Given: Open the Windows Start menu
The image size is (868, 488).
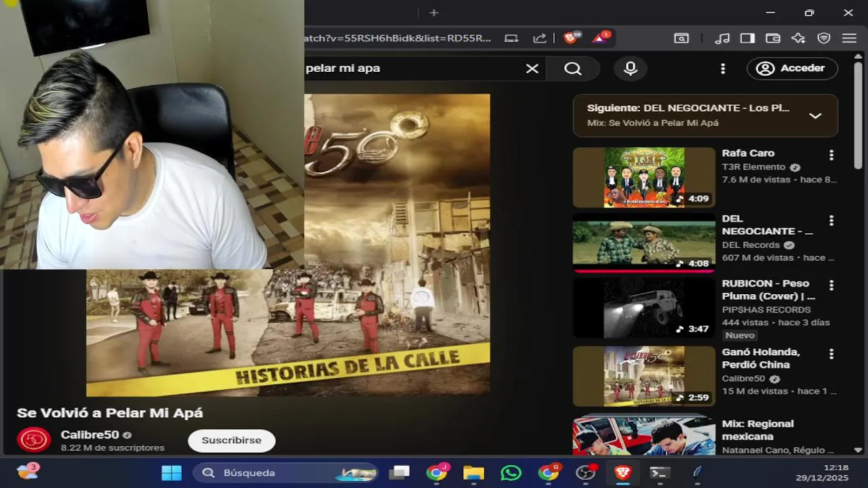Looking at the screenshot, I should pos(172,472).
